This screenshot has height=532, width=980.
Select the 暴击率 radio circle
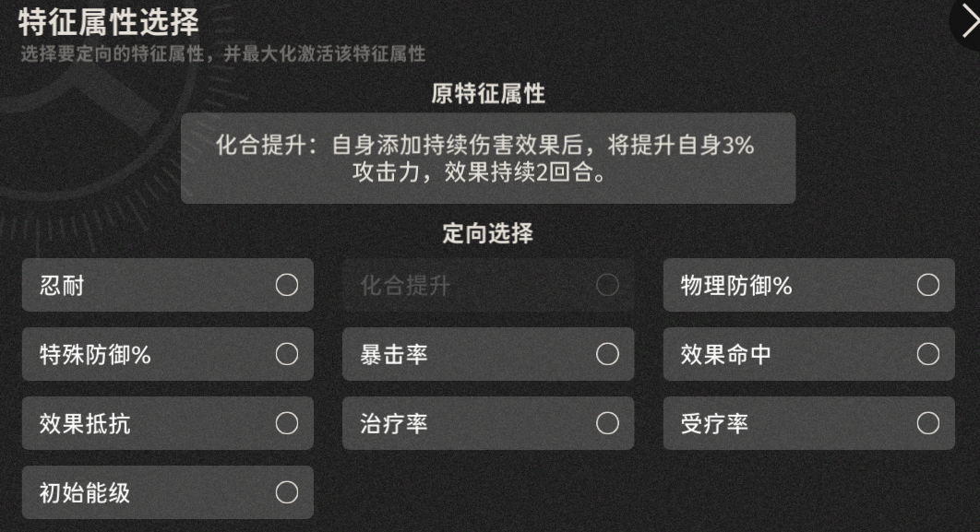[x=607, y=354]
